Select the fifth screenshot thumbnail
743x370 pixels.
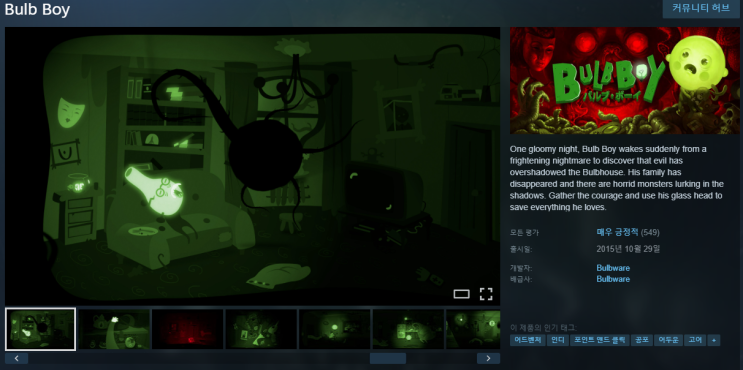coord(335,329)
